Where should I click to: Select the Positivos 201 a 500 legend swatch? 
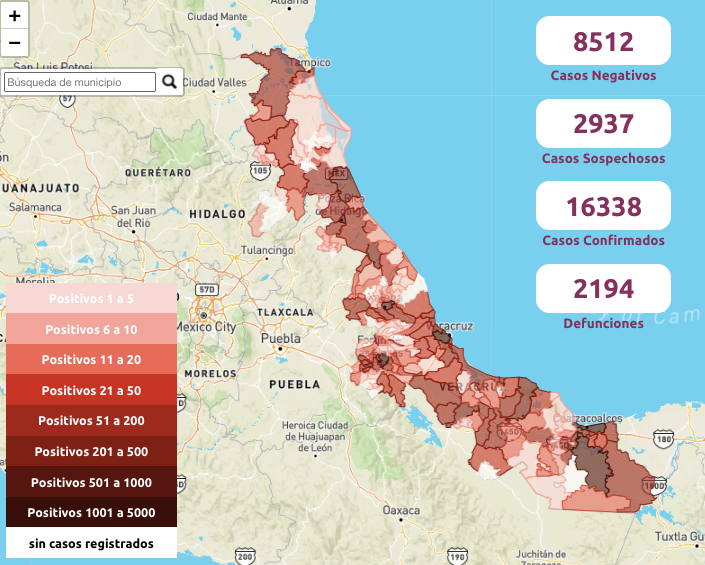point(91,451)
